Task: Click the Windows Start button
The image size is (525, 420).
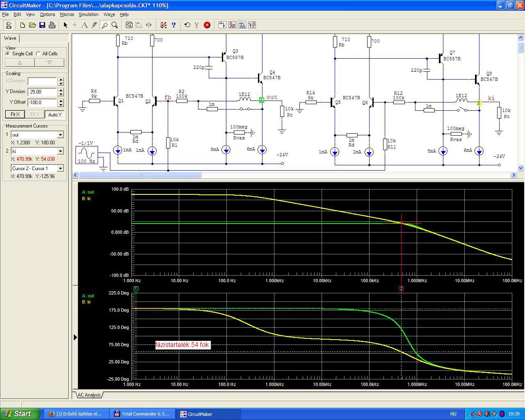Action: point(20,414)
